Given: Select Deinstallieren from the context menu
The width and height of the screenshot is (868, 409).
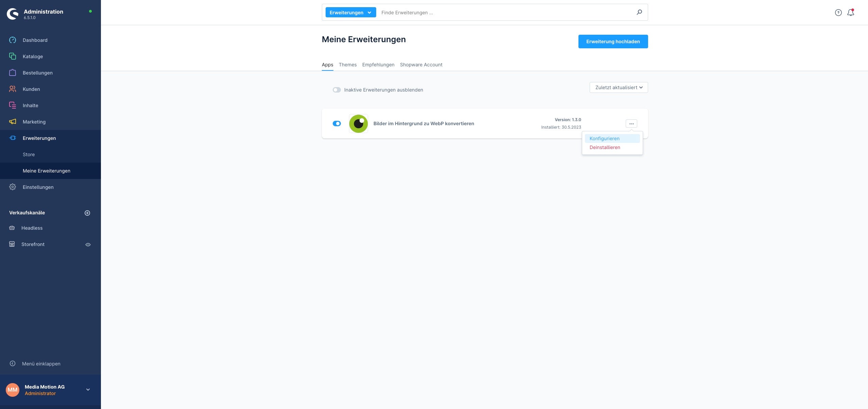Looking at the screenshot, I should 612,147.
